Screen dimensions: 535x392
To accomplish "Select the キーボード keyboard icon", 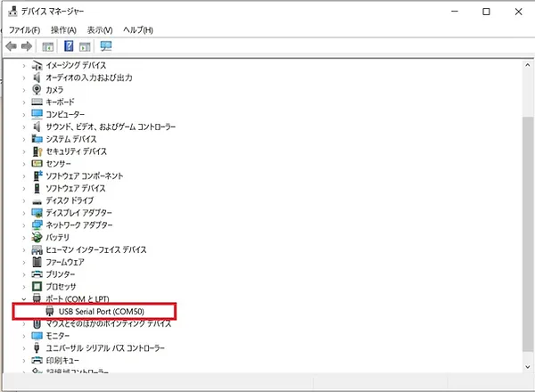I will pos(37,102).
